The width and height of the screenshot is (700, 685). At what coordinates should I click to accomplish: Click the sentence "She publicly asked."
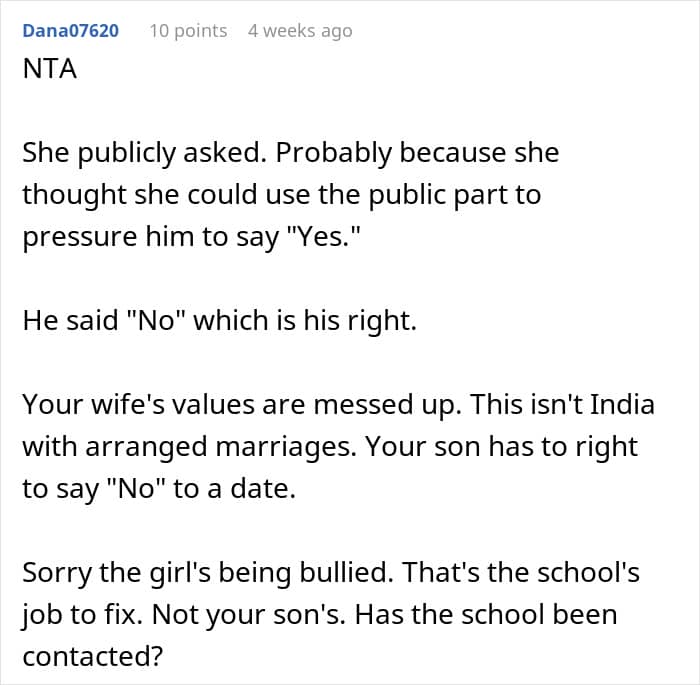(144, 154)
